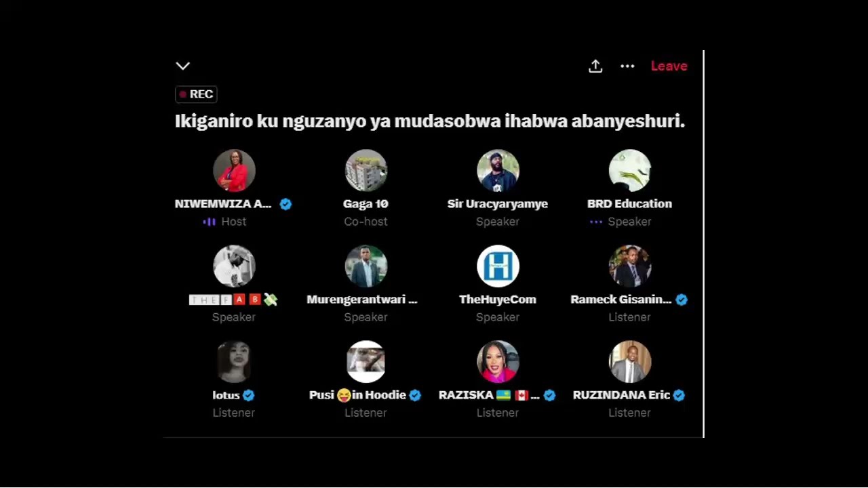868x488 pixels.
Task: Open THE FAB speaker avatar
Action: (x=234, y=266)
